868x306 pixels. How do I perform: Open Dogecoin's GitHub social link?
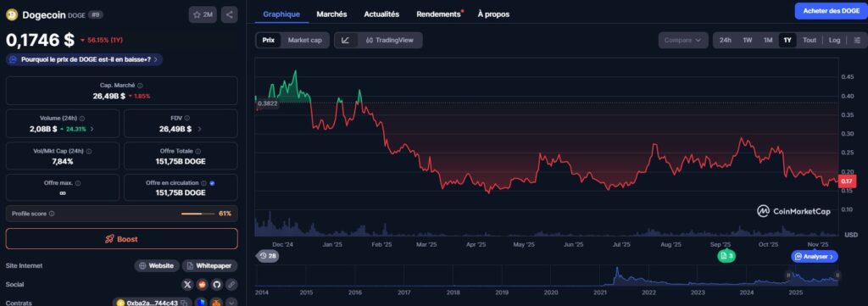click(x=217, y=285)
